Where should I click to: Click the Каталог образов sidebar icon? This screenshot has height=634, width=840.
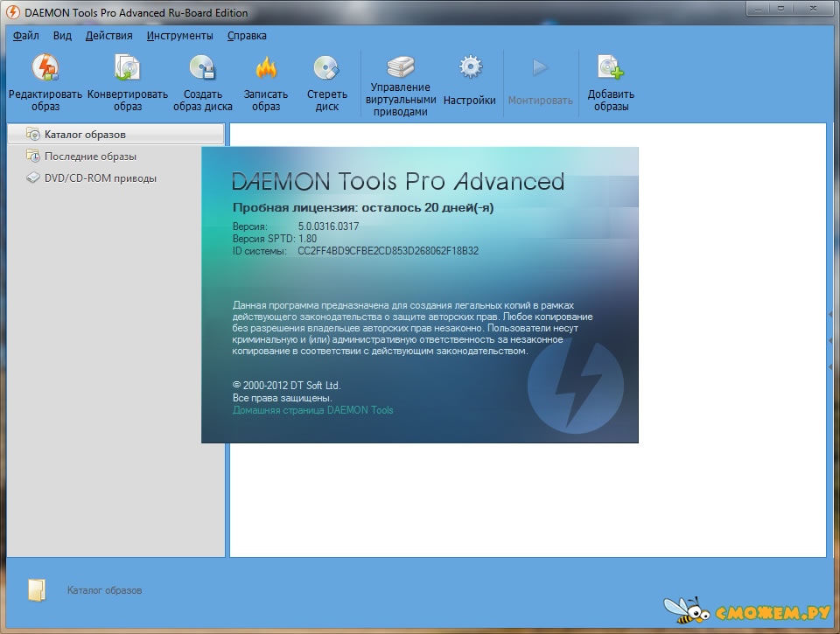33,134
